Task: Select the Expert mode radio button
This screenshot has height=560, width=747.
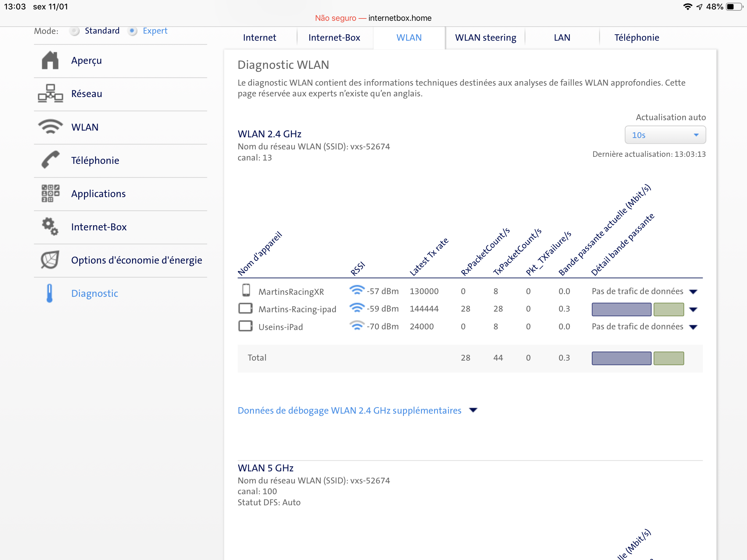Action: point(133,31)
